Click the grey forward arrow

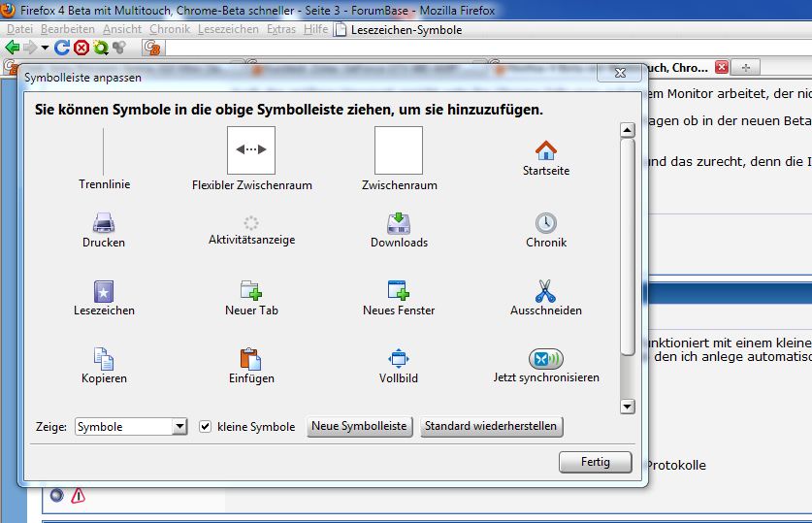(x=30, y=48)
